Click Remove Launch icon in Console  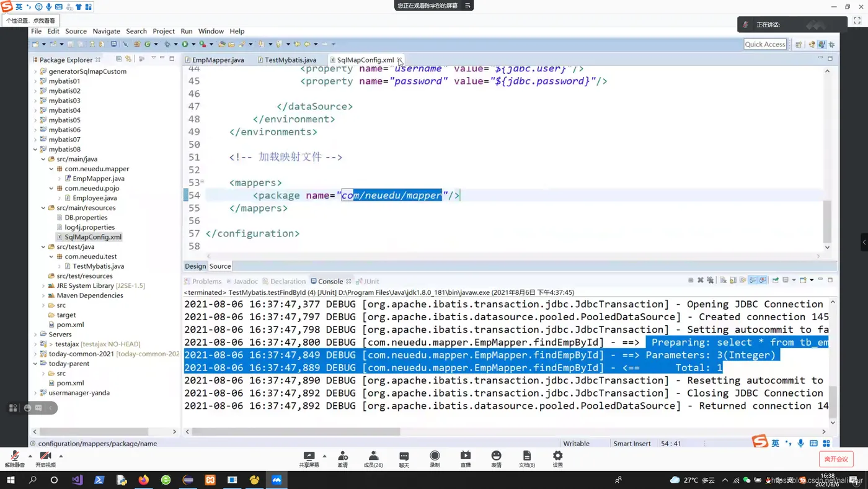point(701,280)
